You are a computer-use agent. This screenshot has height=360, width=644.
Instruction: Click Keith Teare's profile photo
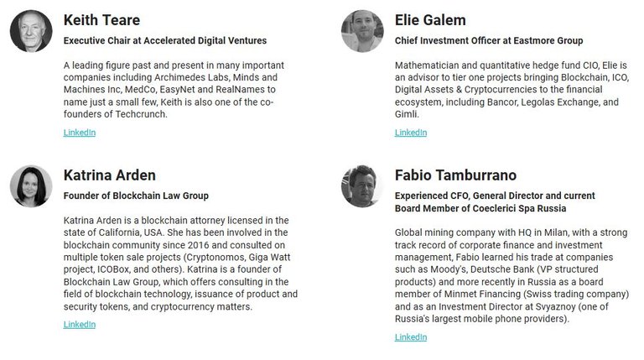tap(31, 31)
